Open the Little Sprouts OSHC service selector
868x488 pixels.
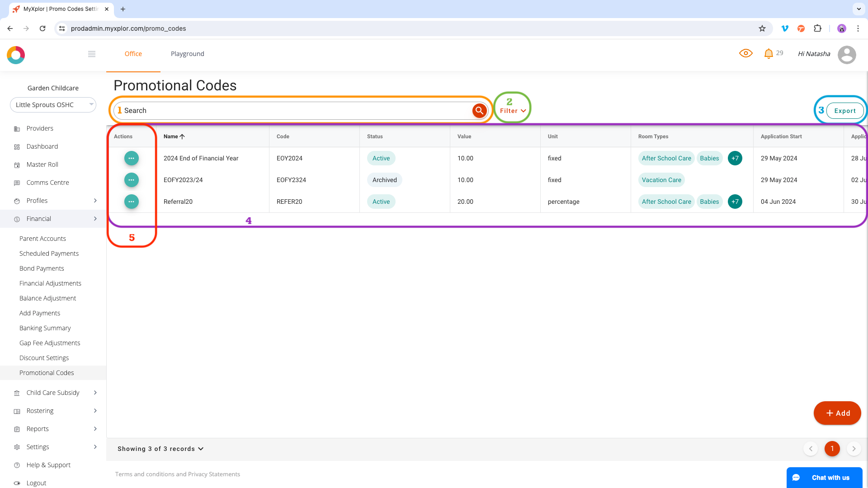[x=53, y=105]
